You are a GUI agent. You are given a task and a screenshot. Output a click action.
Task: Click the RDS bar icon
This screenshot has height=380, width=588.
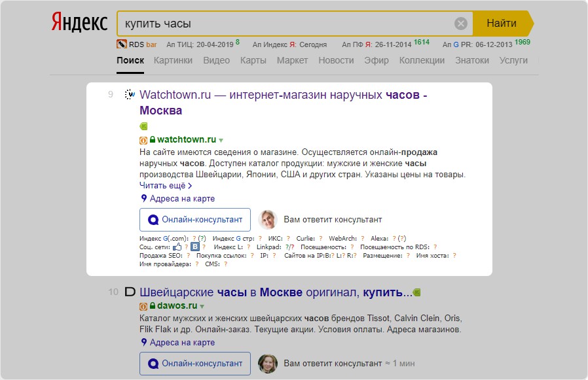coord(122,44)
